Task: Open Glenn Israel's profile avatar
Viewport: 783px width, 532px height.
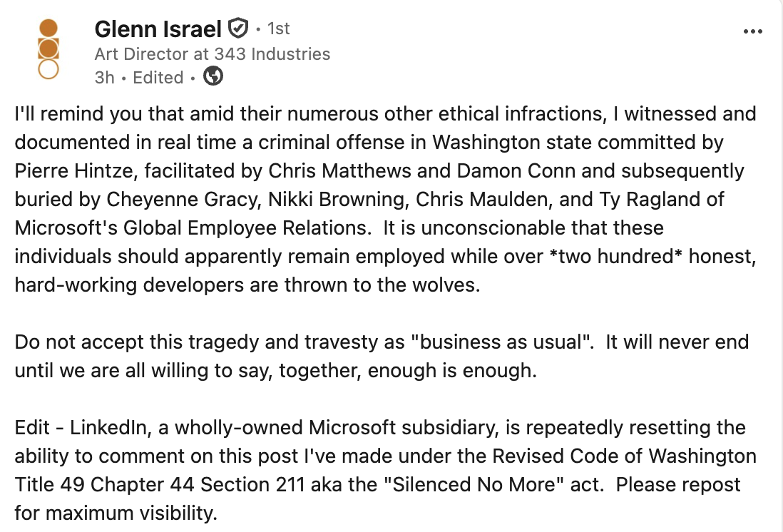Action: click(48, 49)
